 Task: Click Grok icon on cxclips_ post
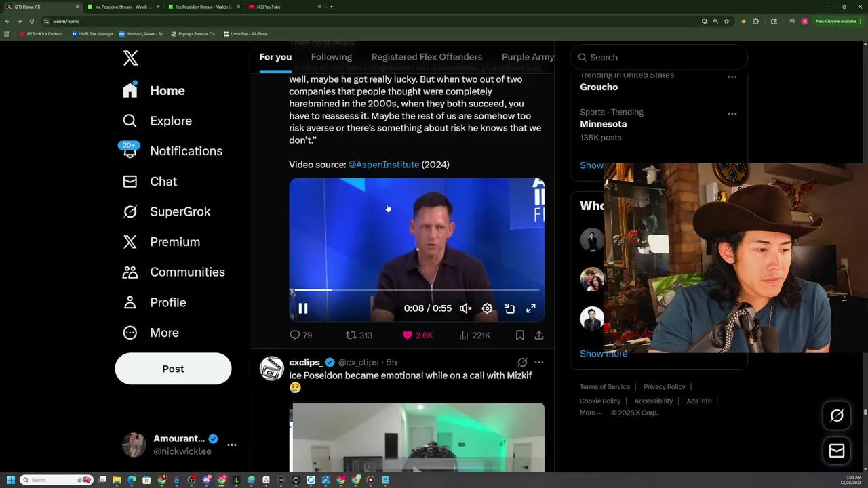coord(522,363)
